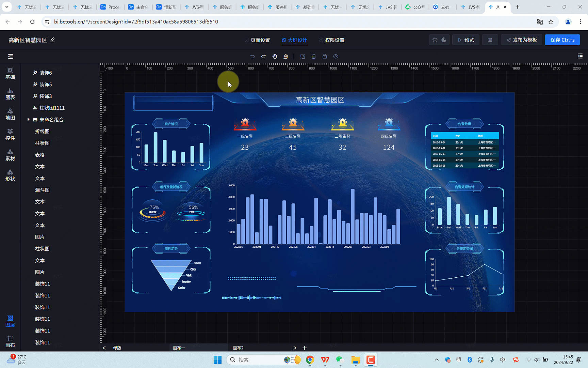Image resolution: width=588 pixels, height=368 pixels.
Task: Expand the 未命名组合 group arrow
Action: (29, 120)
